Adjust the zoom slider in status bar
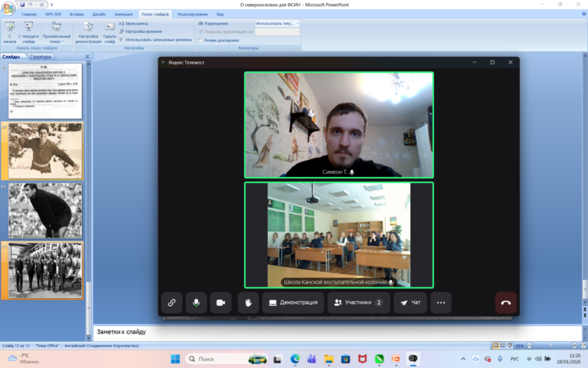 [x=551, y=345]
